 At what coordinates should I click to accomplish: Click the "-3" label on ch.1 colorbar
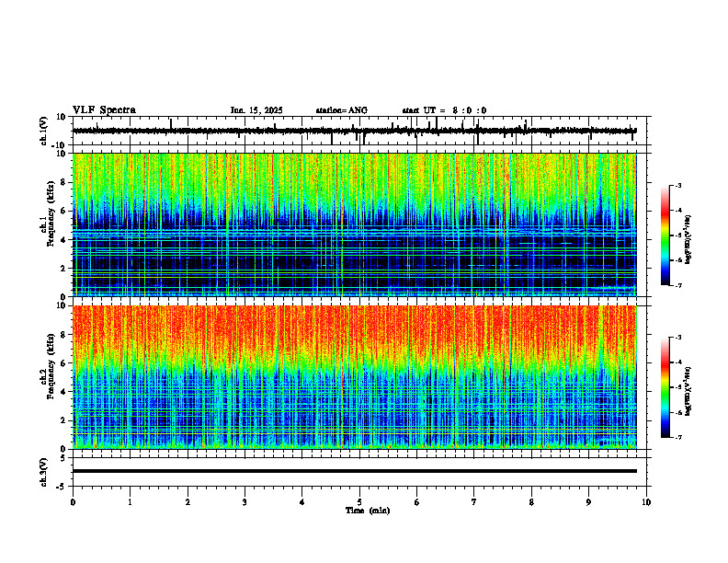[678, 186]
